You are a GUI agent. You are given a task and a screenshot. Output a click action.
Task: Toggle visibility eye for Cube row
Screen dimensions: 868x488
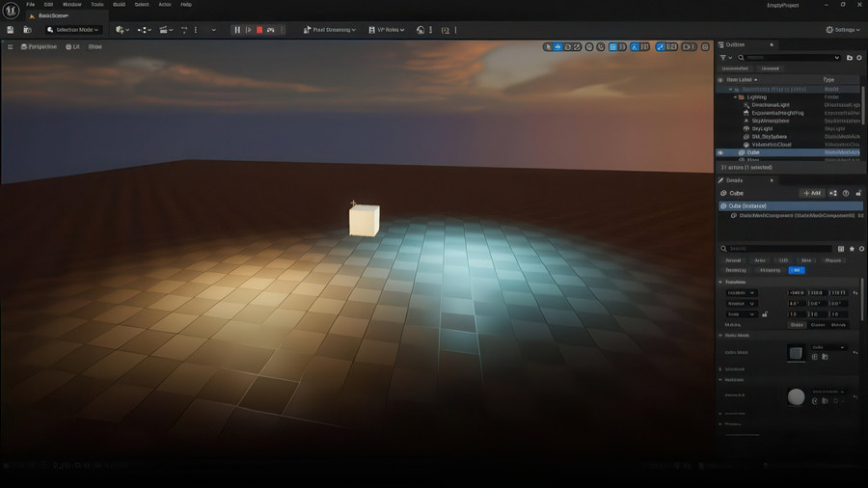[720, 152]
